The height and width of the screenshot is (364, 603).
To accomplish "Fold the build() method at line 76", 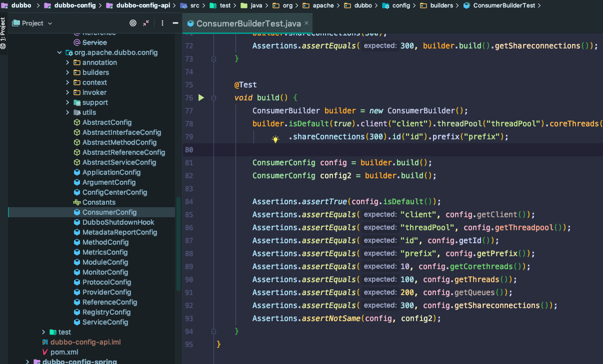I will click(x=213, y=98).
